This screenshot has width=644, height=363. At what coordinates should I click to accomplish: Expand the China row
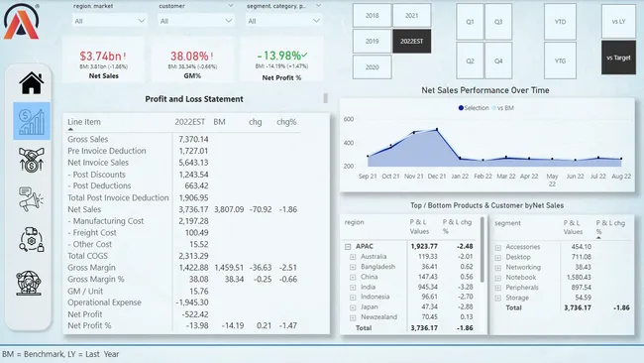pyautogui.click(x=353, y=277)
